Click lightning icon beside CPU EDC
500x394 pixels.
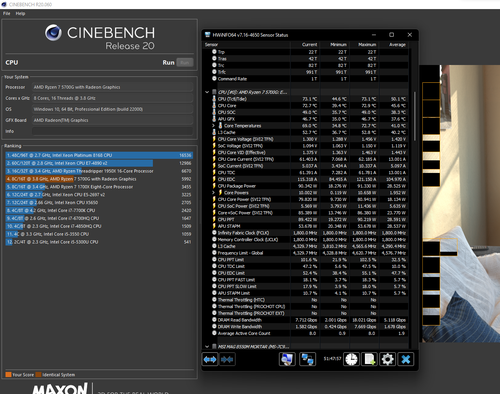[214, 179]
